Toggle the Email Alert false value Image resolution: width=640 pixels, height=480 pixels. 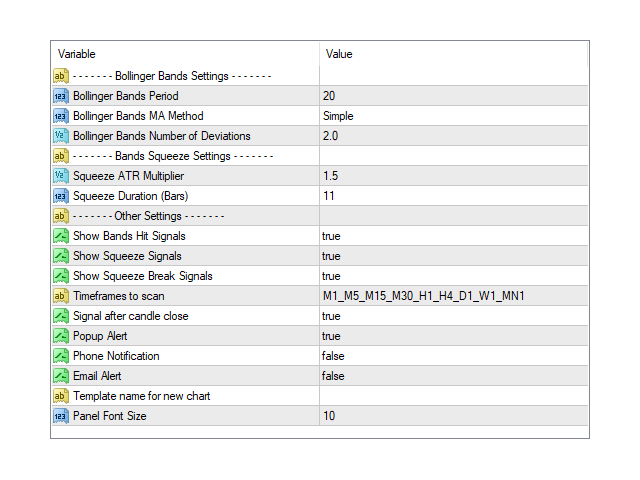pos(332,376)
